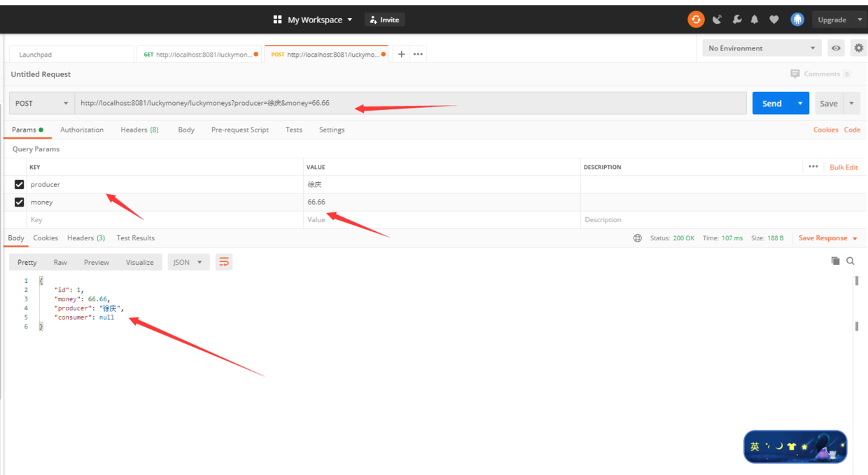
Task: Add a new request tab with plus
Action: pyautogui.click(x=401, y=54)
